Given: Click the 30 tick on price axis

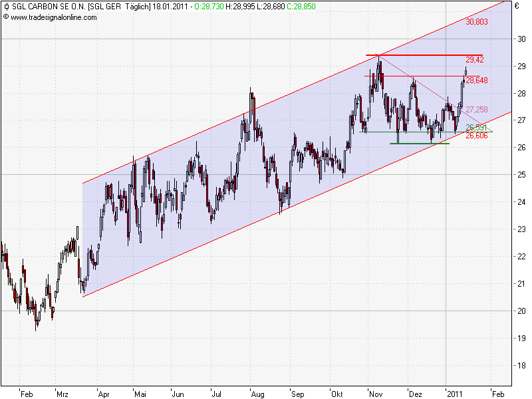Looking at the screenshot, I should pyautogui.click(x=521, y=39).
